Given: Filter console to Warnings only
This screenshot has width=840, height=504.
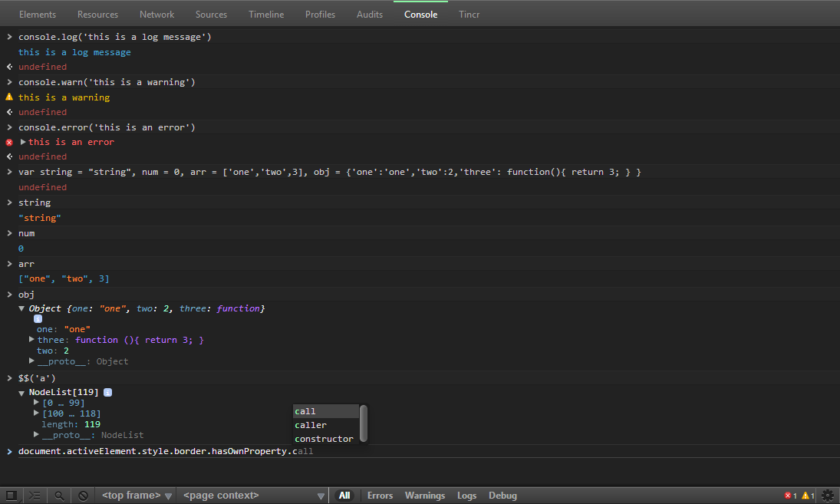Looking at the screenshot, I should [424, 496].
